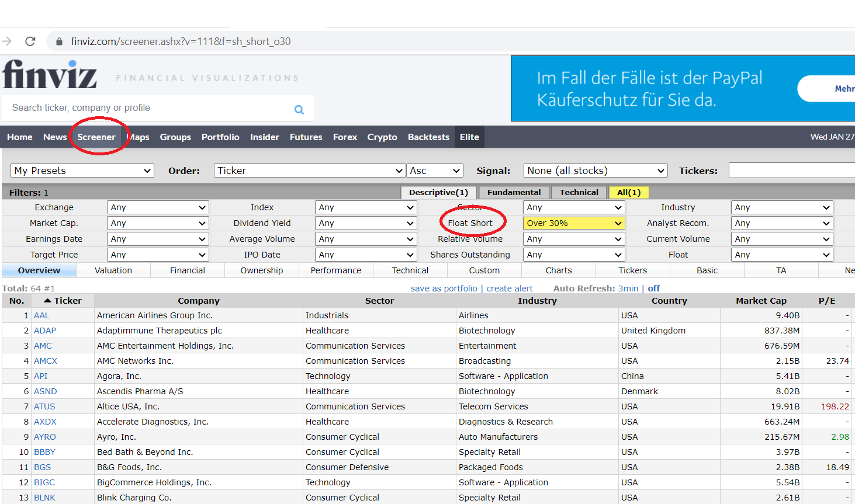Viewport: 855px width, 504px height.
Task: Click the site lock icon in address bar
Action: [x=58, y=41]
